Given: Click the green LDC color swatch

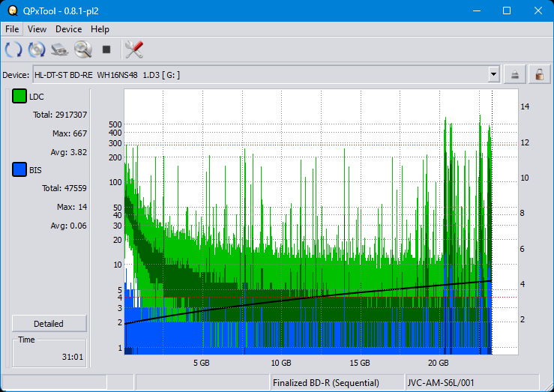Looking at the screenshot, I should tap(19, 97).
